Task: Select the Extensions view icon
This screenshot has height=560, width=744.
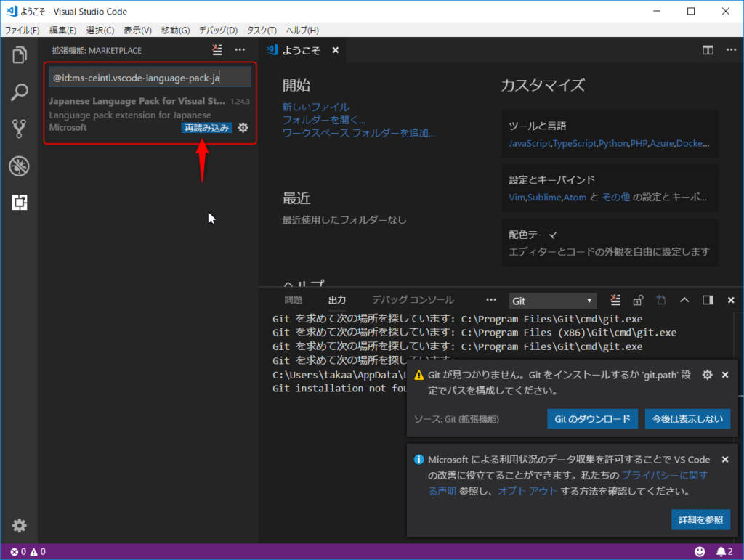Action: 19,203
